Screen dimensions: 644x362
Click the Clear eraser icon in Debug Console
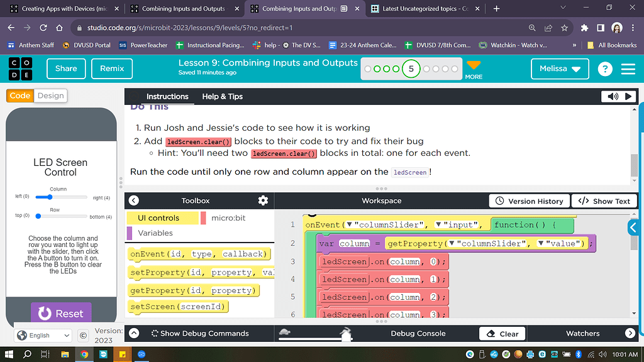coord(489,333)
